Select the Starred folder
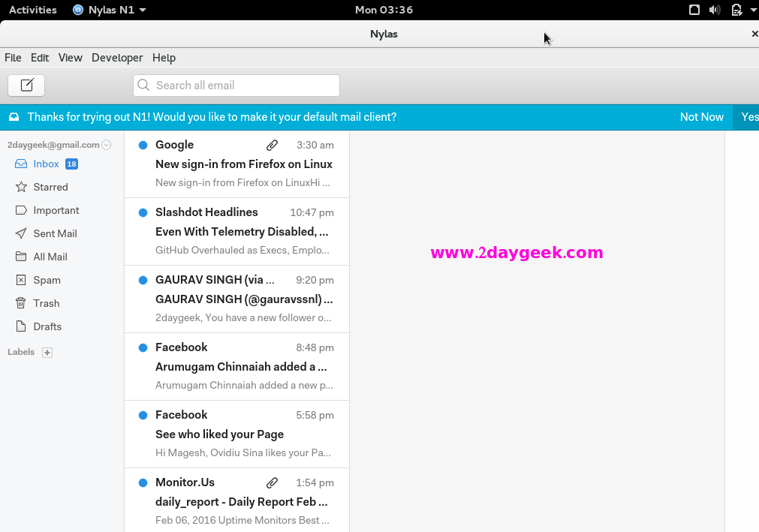This screenshot has height=532, width=759. 50,187
